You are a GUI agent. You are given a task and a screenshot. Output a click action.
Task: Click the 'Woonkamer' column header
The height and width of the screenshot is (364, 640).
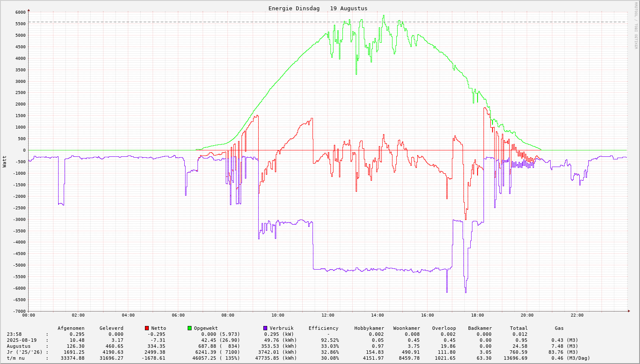point(407,328)
